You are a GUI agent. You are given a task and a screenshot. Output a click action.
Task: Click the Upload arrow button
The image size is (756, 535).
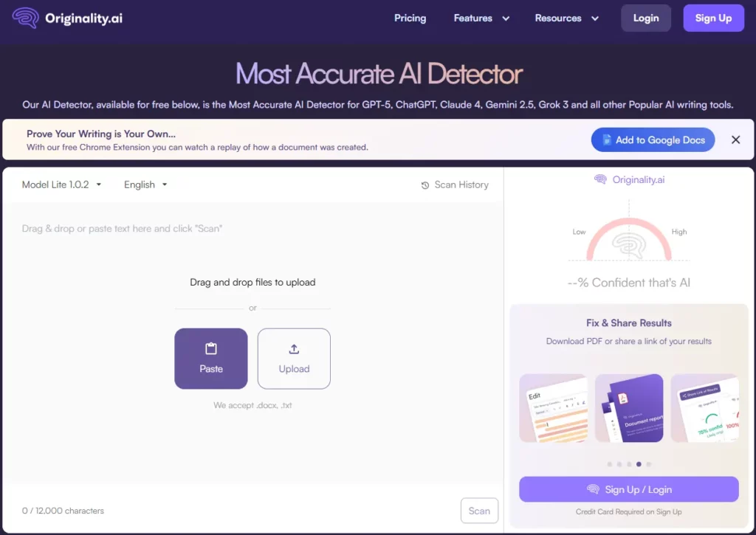pos(294,359)
